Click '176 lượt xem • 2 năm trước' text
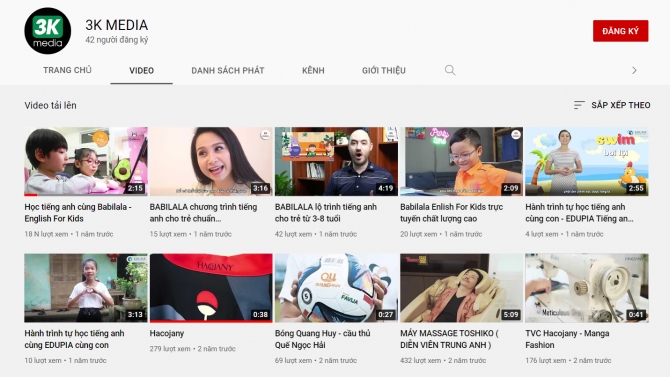Image resolution: width=670 pixels, height=377 pixels. 568,361
